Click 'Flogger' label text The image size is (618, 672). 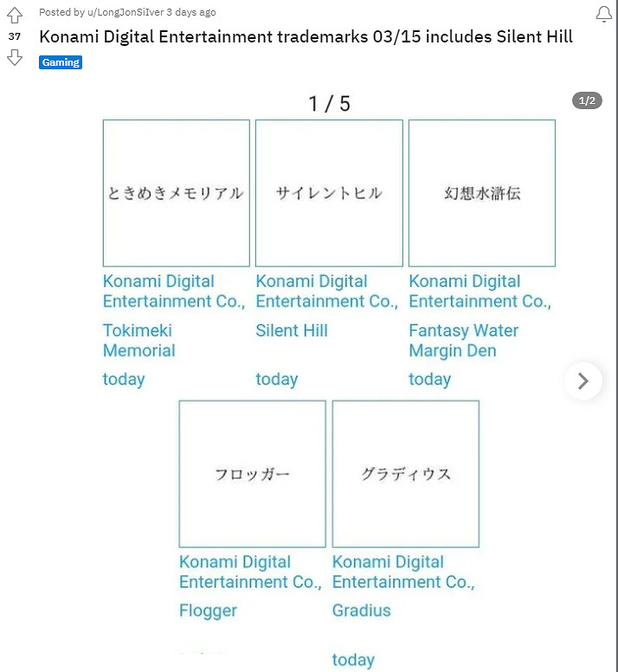pyautogui.click(x=208, y=611)
